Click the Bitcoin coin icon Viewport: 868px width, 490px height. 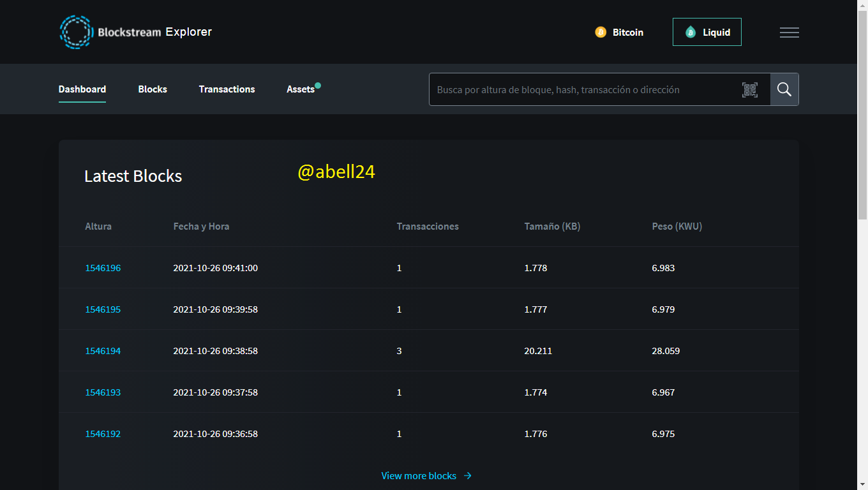point(601,32)
